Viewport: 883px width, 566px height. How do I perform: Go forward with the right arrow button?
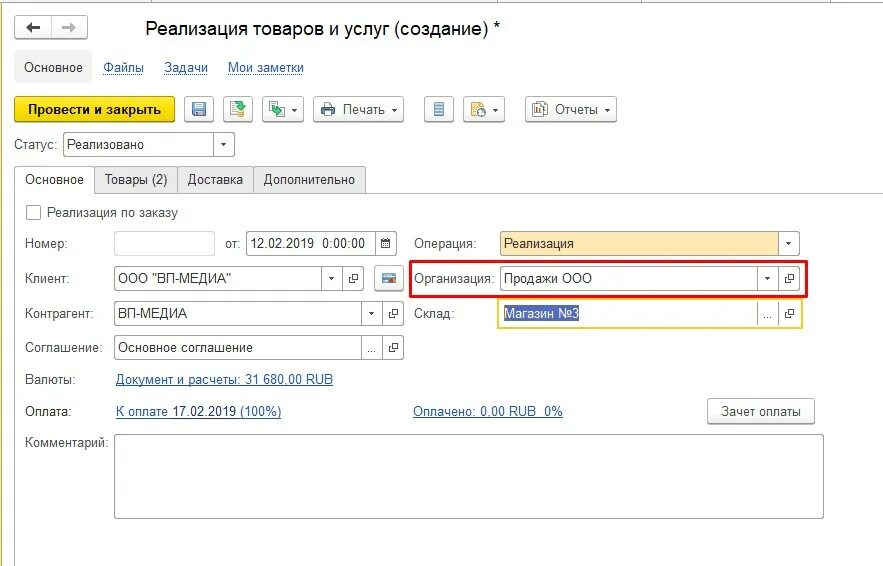point(69,28)
